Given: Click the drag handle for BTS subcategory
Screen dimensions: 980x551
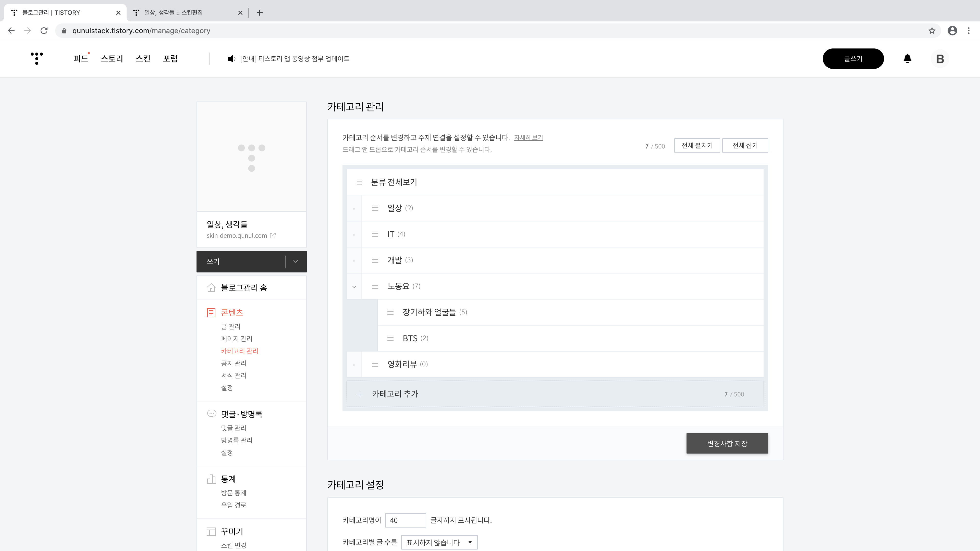Looking at the screenshot, I should coord(390,338).
